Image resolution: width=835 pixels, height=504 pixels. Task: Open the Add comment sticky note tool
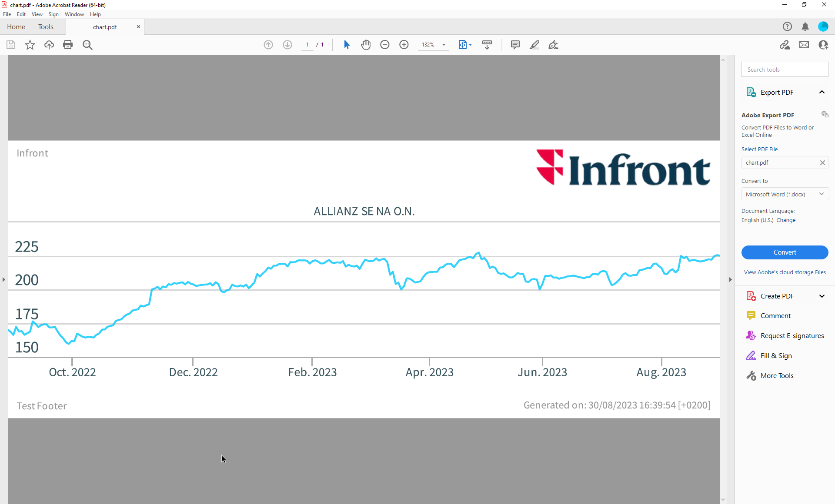[x=515, y=45]
